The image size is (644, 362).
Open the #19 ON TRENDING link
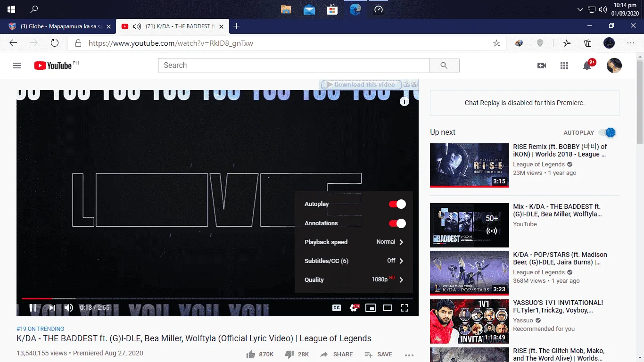pos(40,329)
